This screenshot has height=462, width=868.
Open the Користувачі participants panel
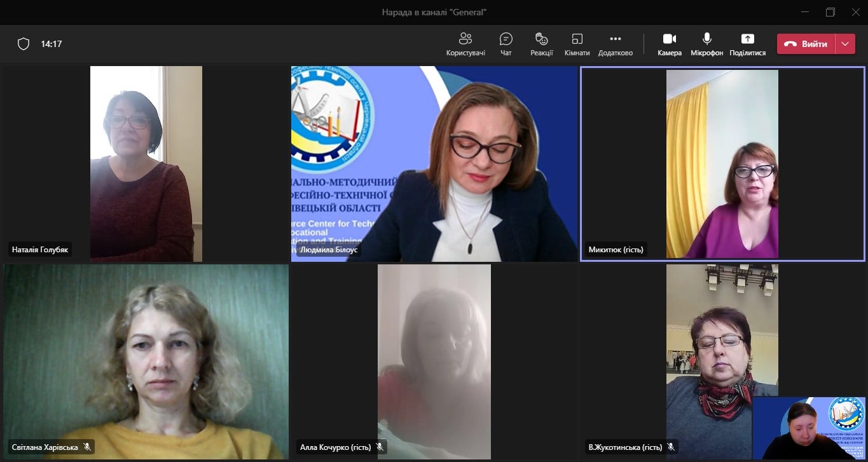465,44
